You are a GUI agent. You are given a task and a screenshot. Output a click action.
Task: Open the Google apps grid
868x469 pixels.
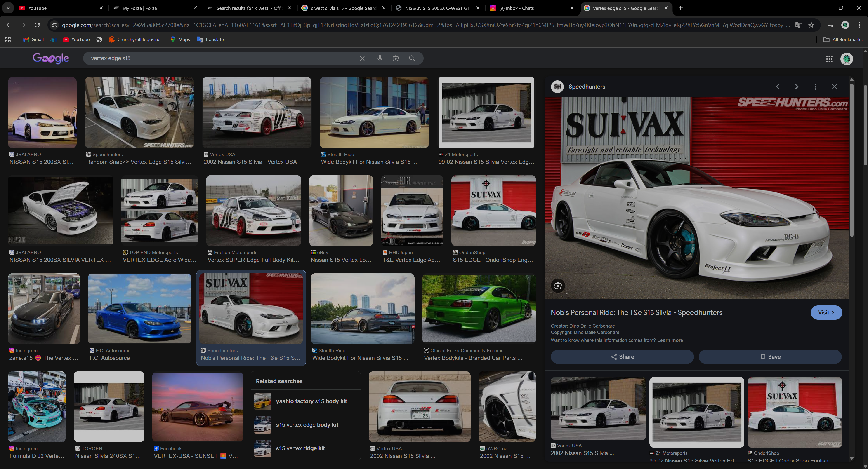(829, 59)
